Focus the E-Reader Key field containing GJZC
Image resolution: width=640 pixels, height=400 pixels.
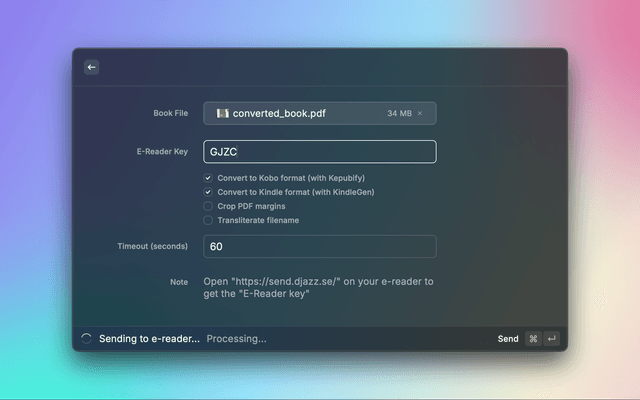pyautogui.click(x=320, y=152)
